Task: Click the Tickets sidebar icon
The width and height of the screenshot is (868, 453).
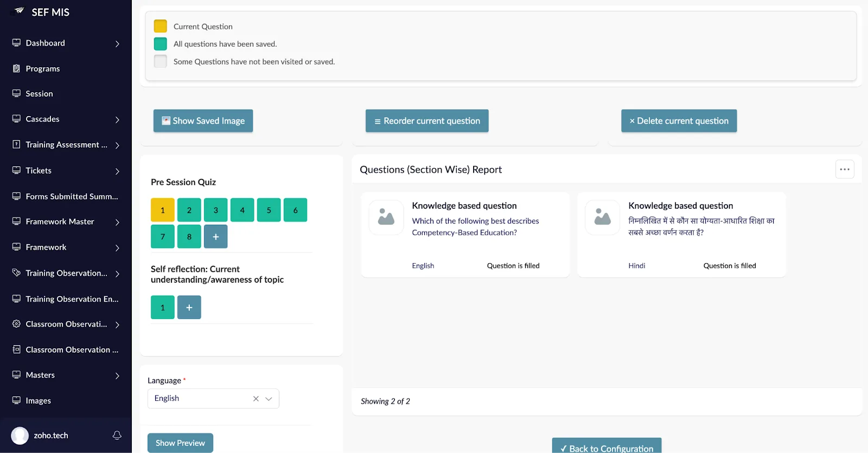Action: click(16, 170)
